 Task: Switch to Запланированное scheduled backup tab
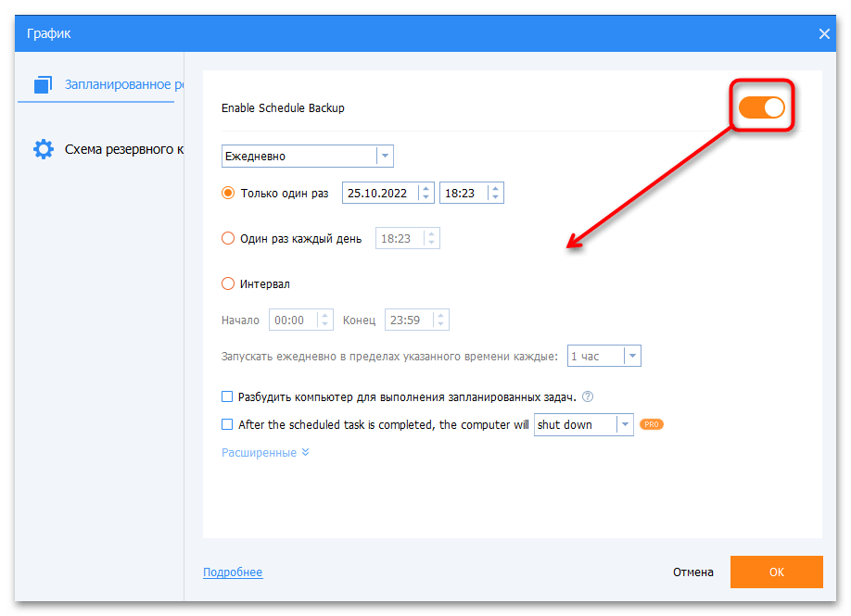100,84
